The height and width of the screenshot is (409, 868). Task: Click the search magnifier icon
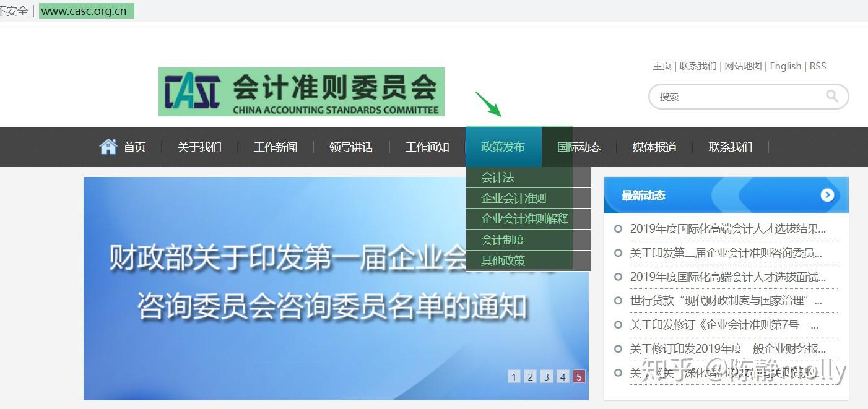point(832,97)
